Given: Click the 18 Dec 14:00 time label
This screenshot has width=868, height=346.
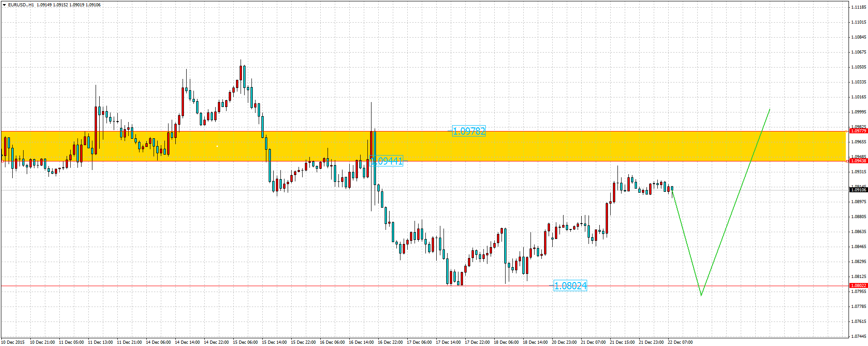Looking at the screenshot, I should pos(535,342).
